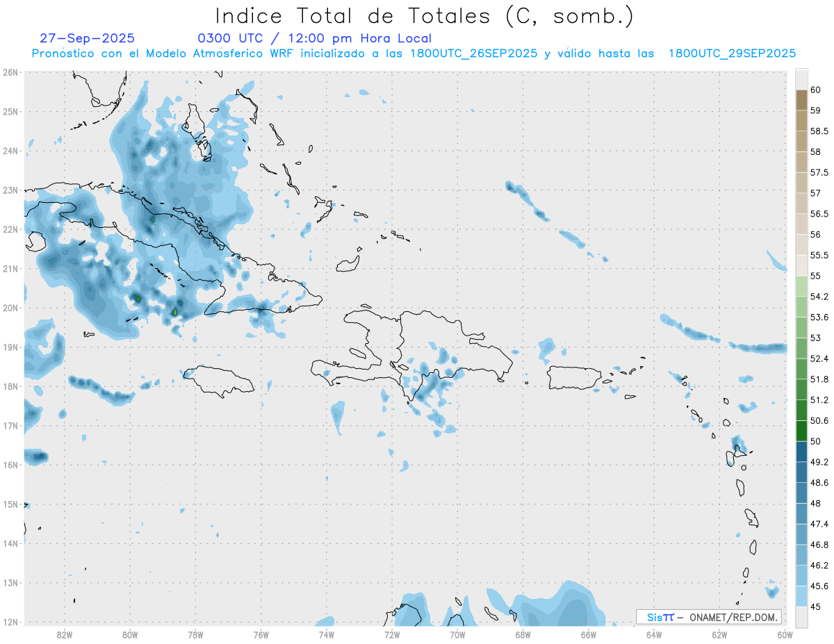This screenshot has width=834, height=644.
Task: Click the '18N' latitude label
Action: click(x=10, y=386)
